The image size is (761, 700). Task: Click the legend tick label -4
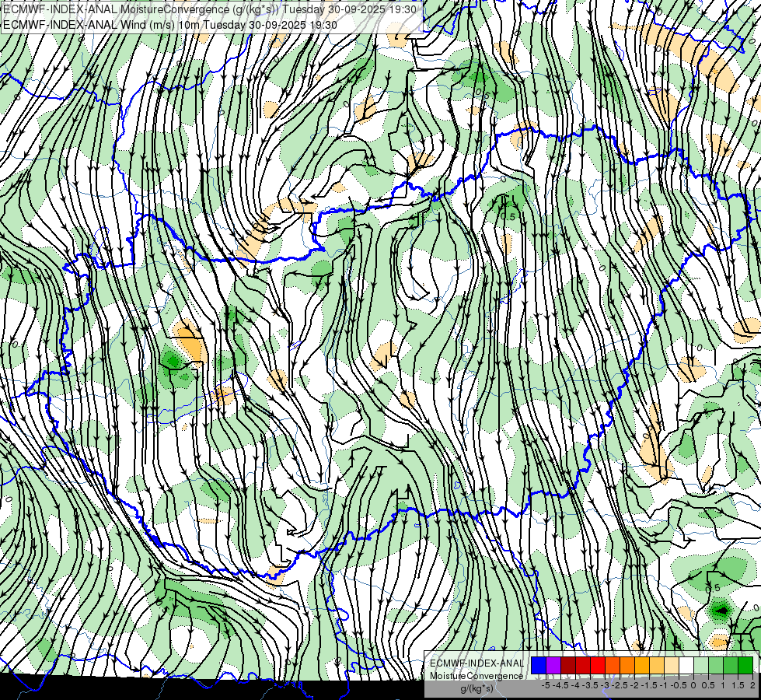[x=575, y=685]
